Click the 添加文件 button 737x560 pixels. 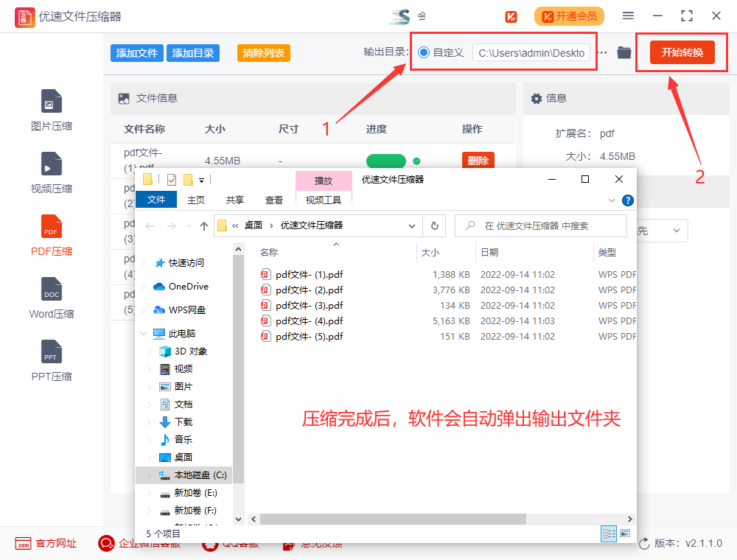[x=137, y=53]
